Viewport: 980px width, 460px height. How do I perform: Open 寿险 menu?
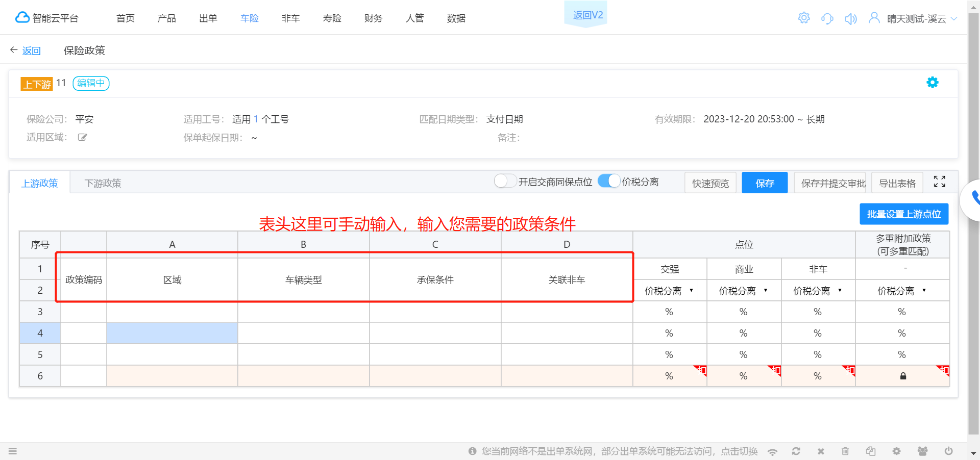[332, 18]
